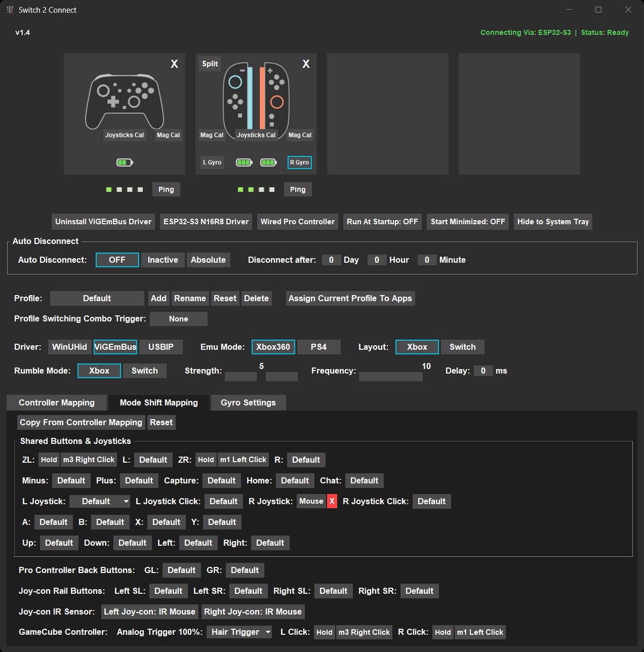The image size is (644, 652).
Task: Open the Default profile selector
Action: (97, 298)
